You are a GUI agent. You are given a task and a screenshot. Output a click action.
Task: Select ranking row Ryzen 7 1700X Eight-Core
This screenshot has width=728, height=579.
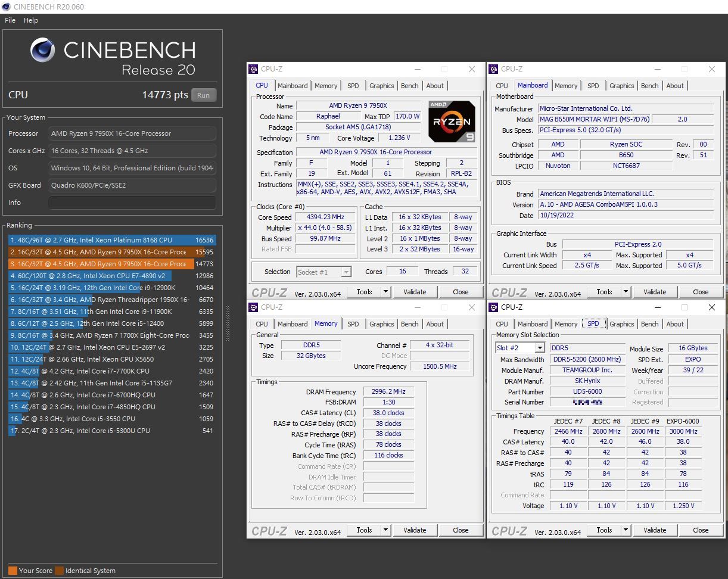[x=112, y=335]
